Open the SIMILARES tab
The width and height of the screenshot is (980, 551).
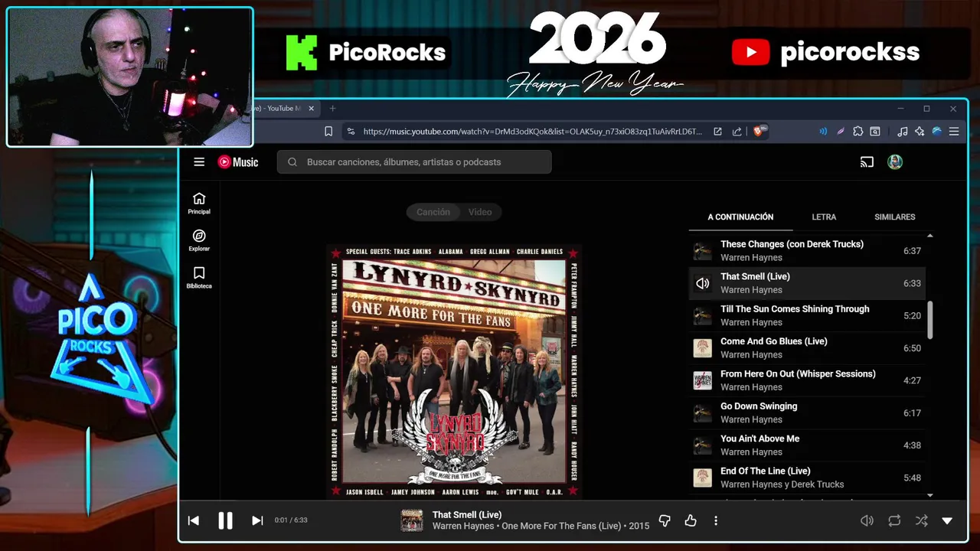click(x=895, y=217)
